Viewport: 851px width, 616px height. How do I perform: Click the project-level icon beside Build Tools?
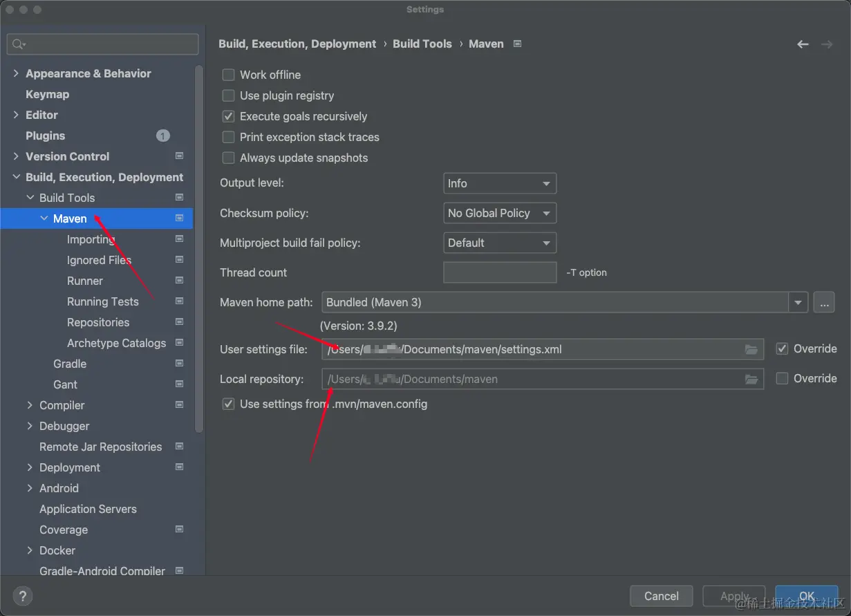click(180, 198)
